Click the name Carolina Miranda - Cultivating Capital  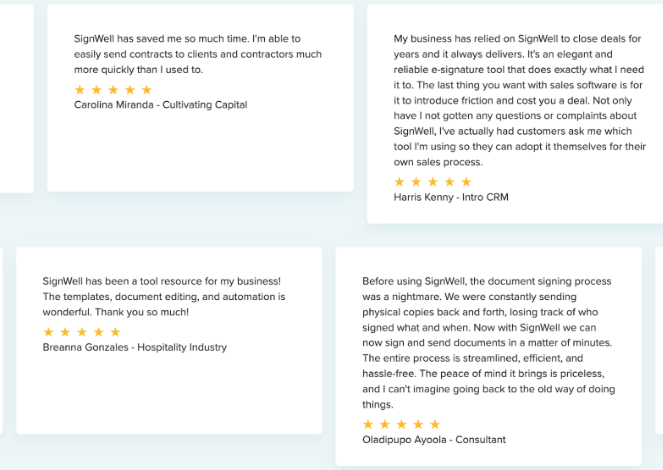click(160, 105)
